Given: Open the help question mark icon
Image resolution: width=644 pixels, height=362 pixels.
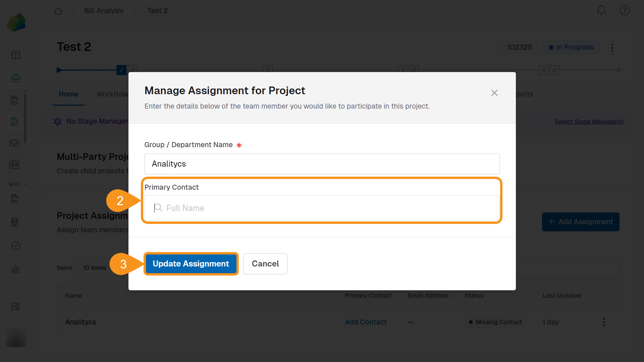Looking at the screenshot, I should [x=625, y=10].
